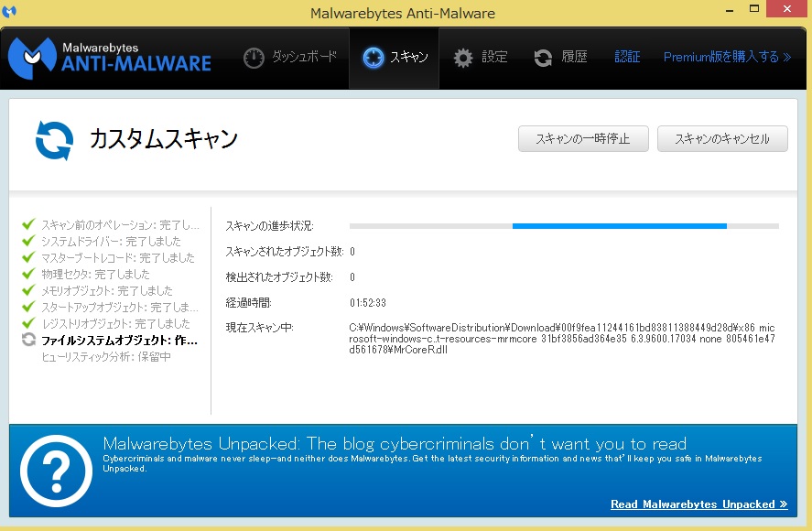Click the history circular arrow icon
Image resolution: width=812 pixels, height=531 pixels.
(543, 58)
